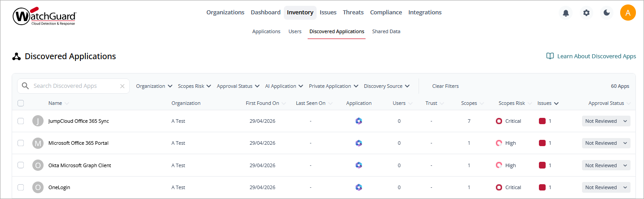The image size is (644, 199).
Task: Click the Critical risk ring icon for OneLogin
Action: pos(498,187)
